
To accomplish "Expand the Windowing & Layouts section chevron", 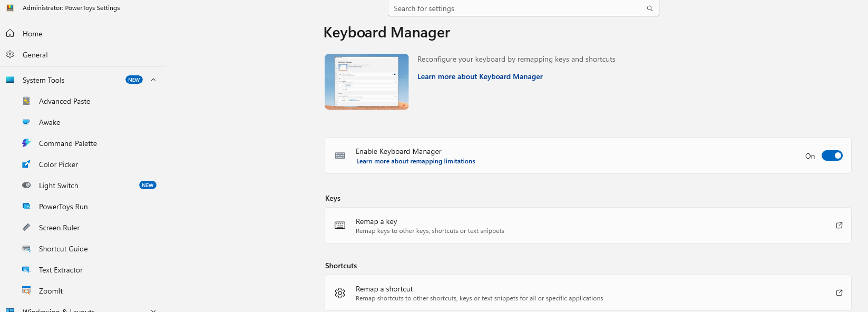I will 153,310.
